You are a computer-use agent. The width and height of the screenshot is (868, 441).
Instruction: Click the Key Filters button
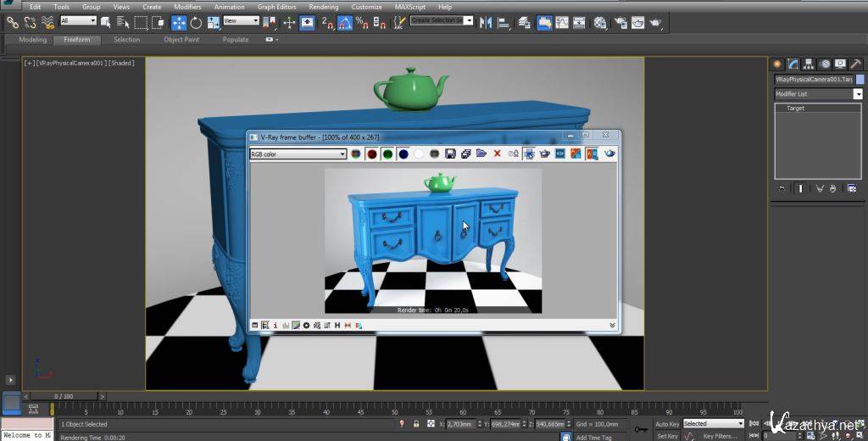720,436
